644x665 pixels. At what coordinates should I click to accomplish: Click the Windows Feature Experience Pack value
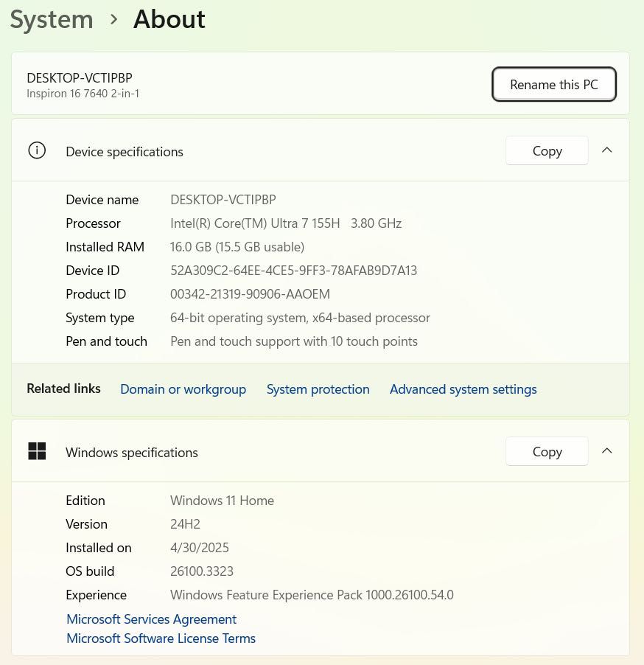312,595
